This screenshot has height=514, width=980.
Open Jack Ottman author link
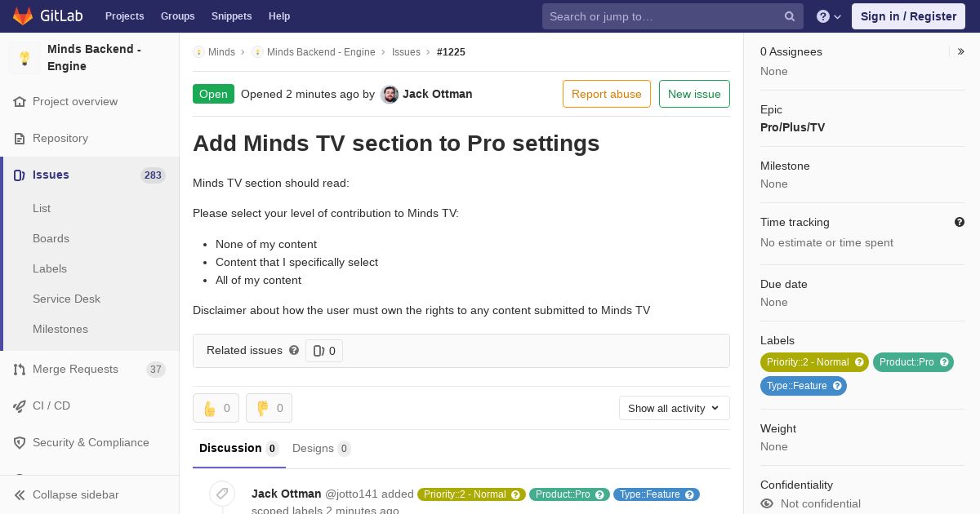[438, 94]
